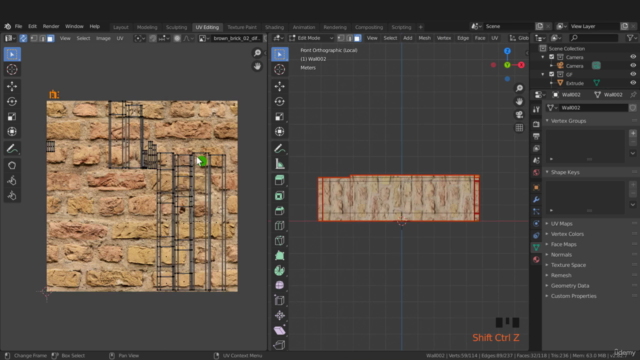Enable vertex select mode in 3D viewport header

tap(341, 38)
